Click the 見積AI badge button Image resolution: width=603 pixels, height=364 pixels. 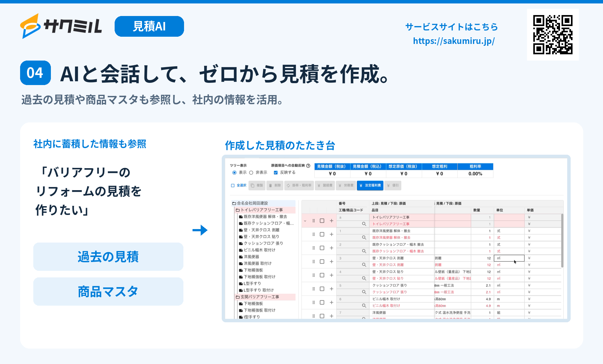click(x=149, y=26)
